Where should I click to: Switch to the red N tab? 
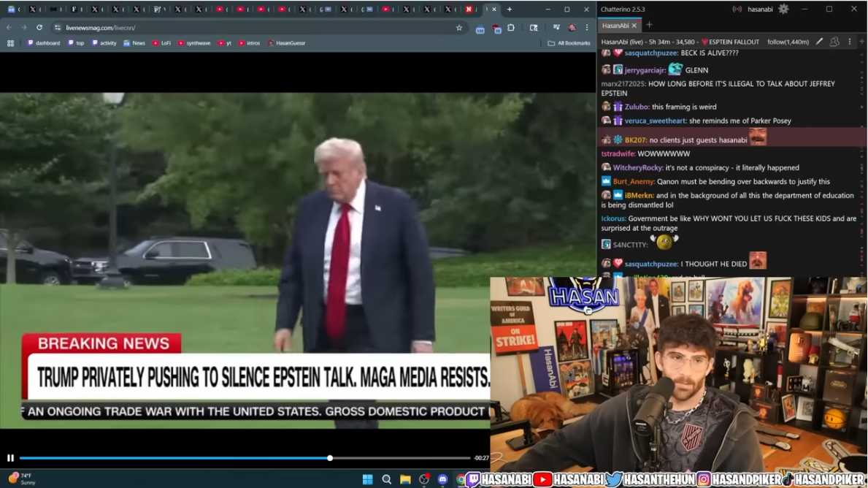[469, 9]
